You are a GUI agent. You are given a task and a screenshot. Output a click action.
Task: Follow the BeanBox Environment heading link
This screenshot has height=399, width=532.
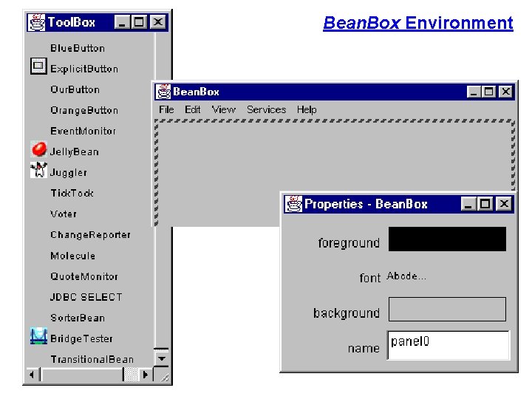click(418, 23)
